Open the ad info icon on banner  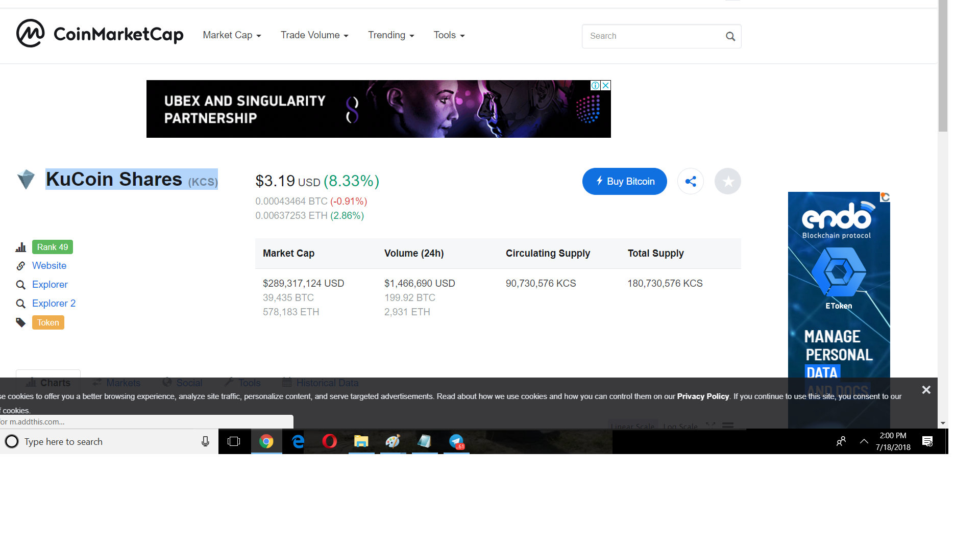tap(596, 85)
